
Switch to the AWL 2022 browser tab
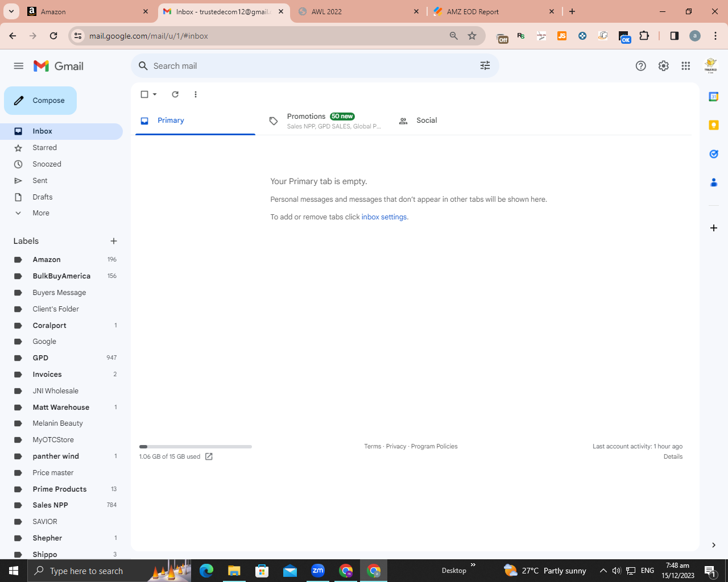pyautogui.click(x=358, y=11)
